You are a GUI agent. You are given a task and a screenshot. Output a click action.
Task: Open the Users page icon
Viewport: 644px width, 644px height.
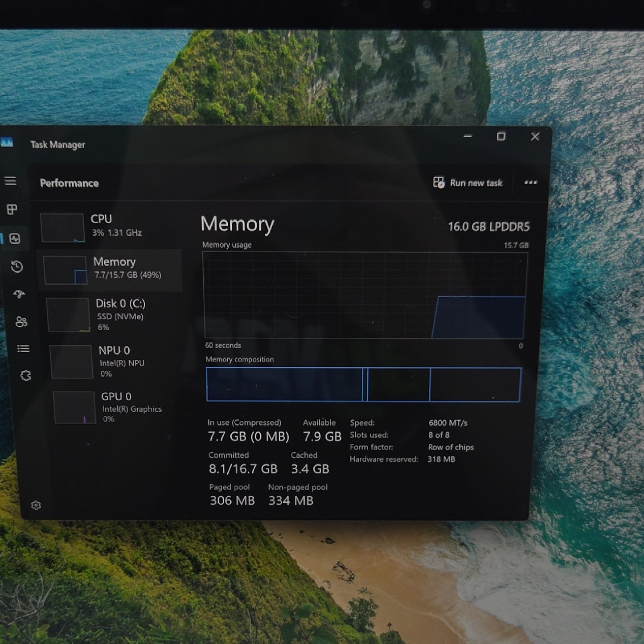click(21, 322)
